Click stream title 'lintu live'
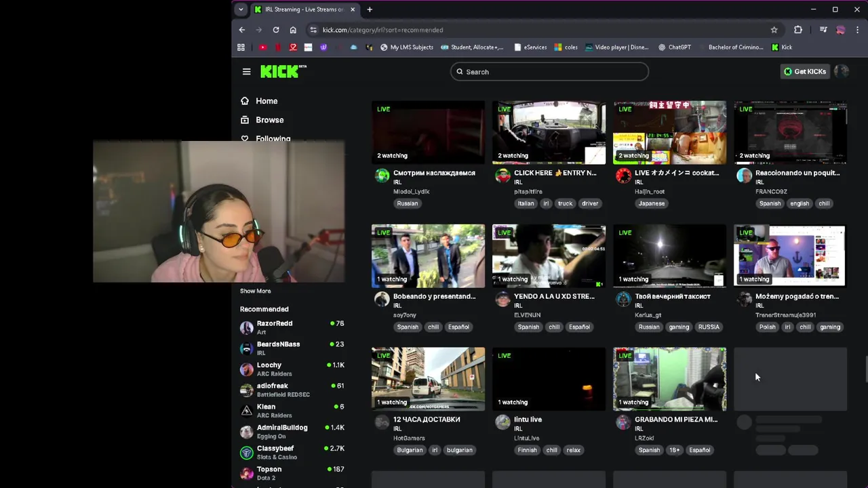Screen dimensions: 868x488 (528, 420)
